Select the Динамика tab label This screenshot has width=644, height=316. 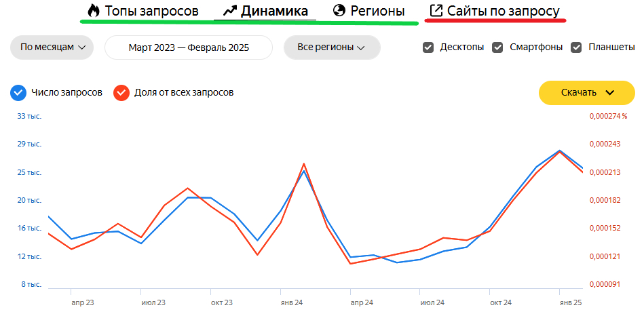tap(273, 12)
